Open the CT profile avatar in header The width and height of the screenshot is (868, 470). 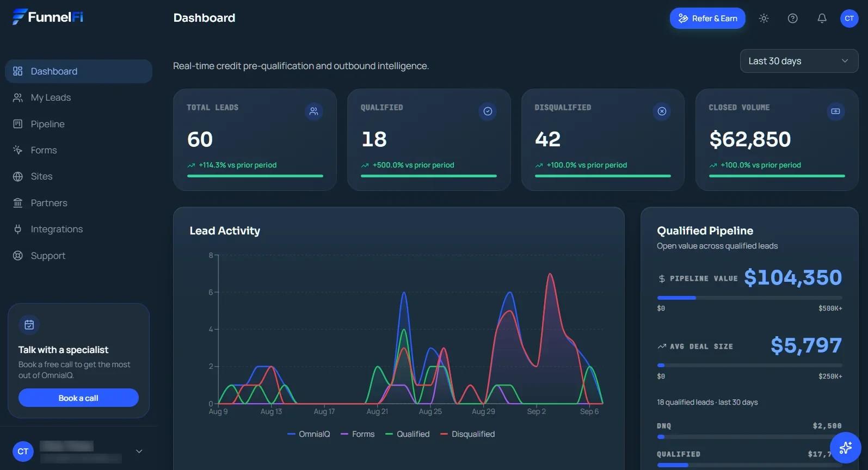tap(849, 18)
